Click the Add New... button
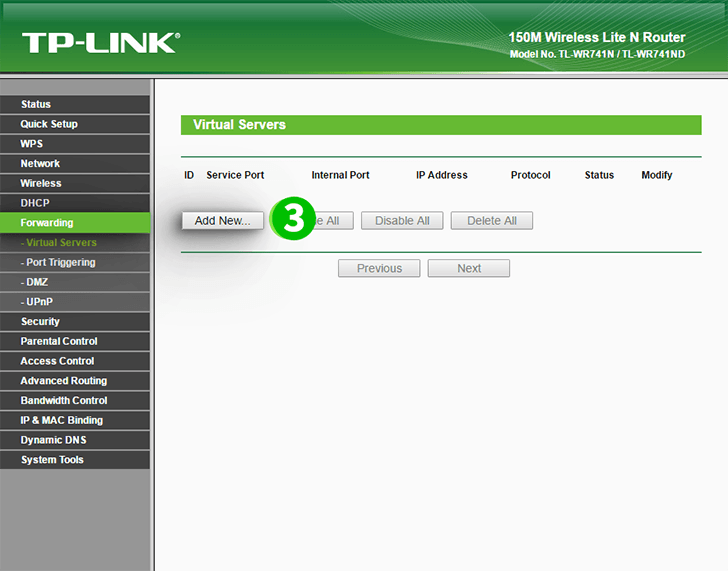Screen dimensions: 728x571 click(x=222, y=221)
